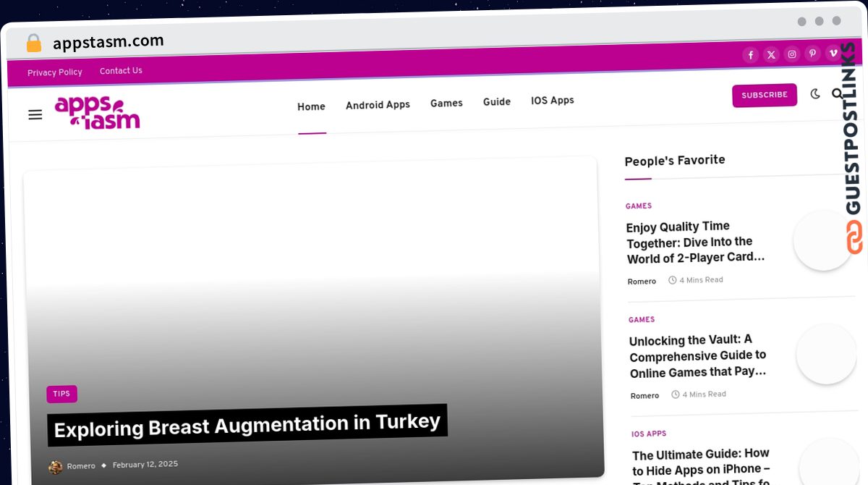Click GAMES tag above 2-Player Card article

click(x=639, y=206)
